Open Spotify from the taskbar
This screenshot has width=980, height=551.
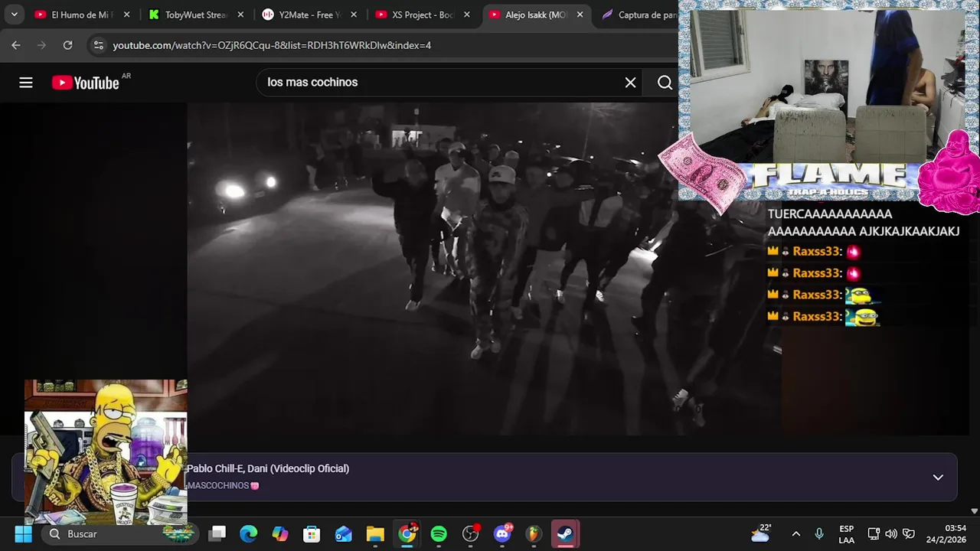pyautogui.click(x=439, y=533)
